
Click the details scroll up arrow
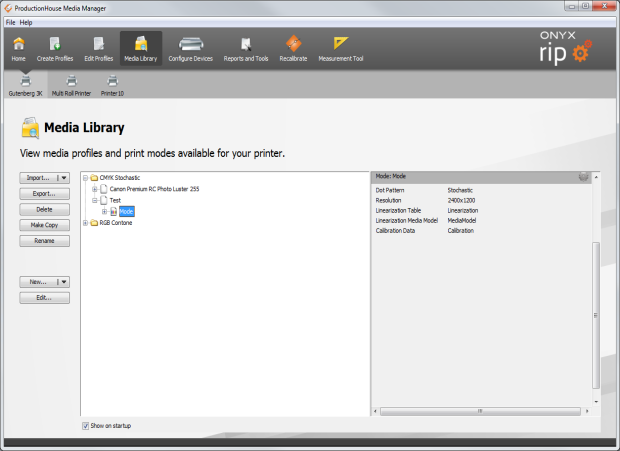(x=596, y=177)
